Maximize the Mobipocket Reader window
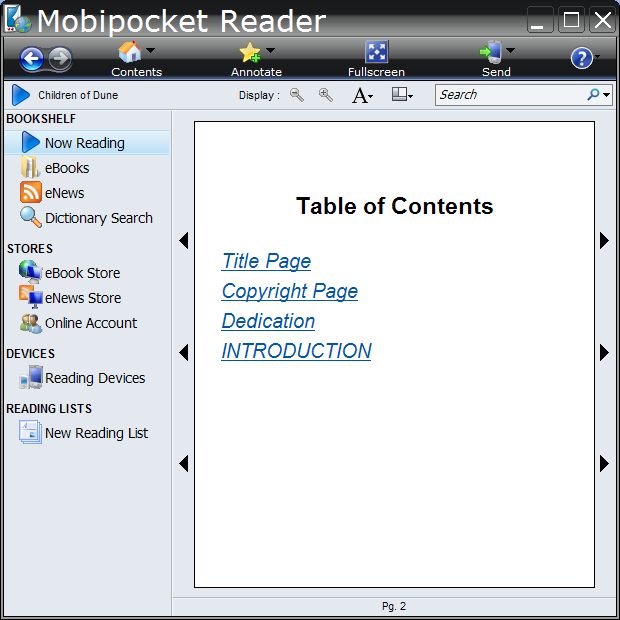The width and height of the screenshot is (620, 620). tap(571, 20)
